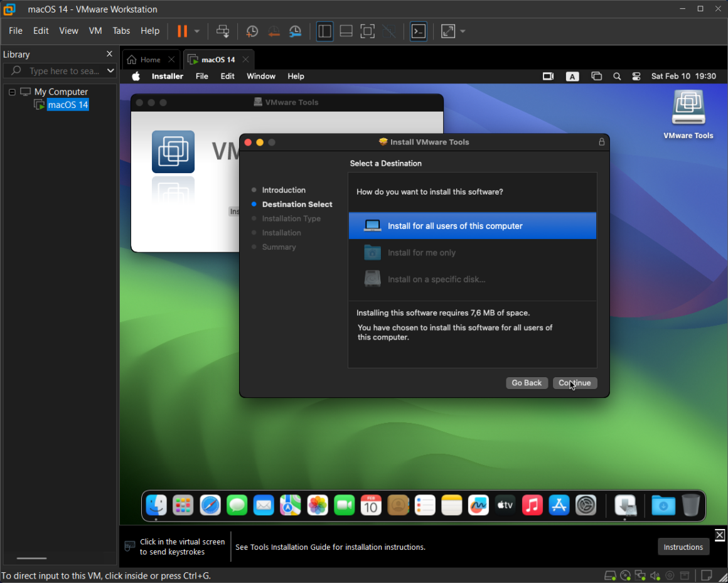Enter full screen mode icon
Viewport: 728px width, 583px height.
pyautogui.click(x=367, y=31)
